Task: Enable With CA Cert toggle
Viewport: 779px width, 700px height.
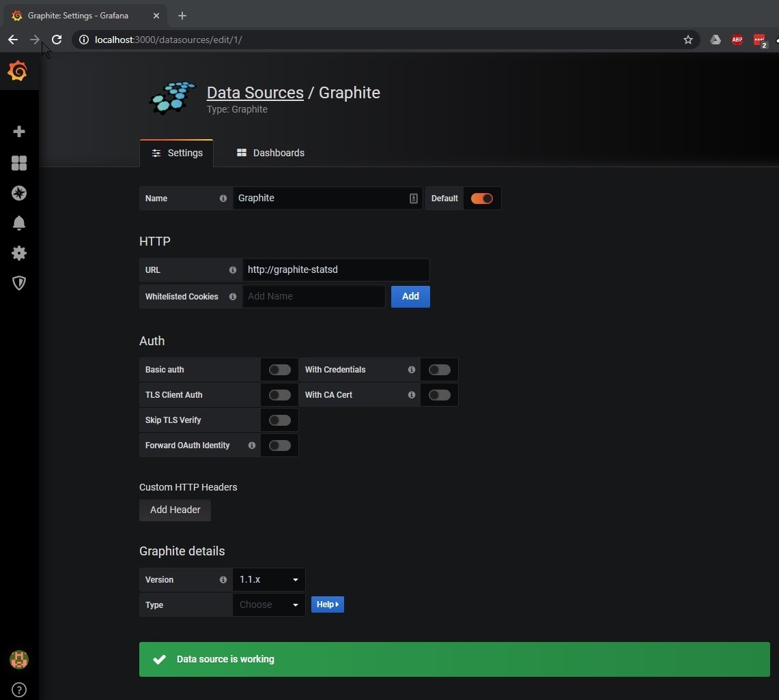Action: pyautogui.click(x=439, y=395)
